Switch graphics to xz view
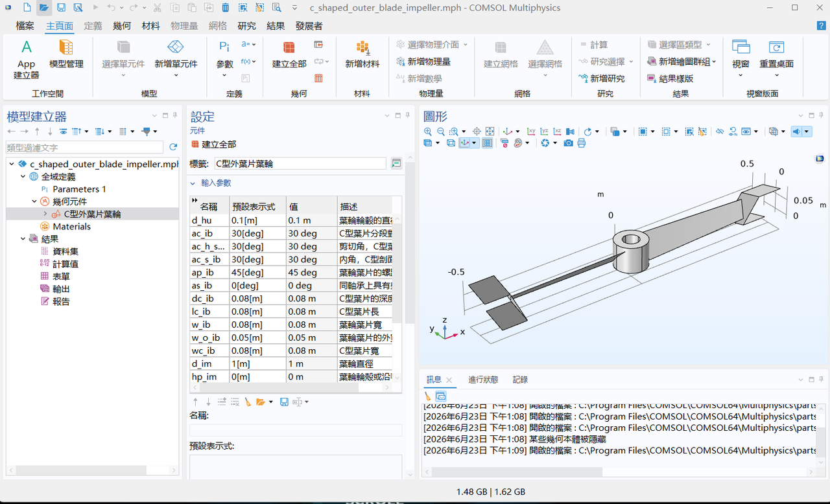The image size is (830, 504). pyautogui.click(x=558, y=132)
